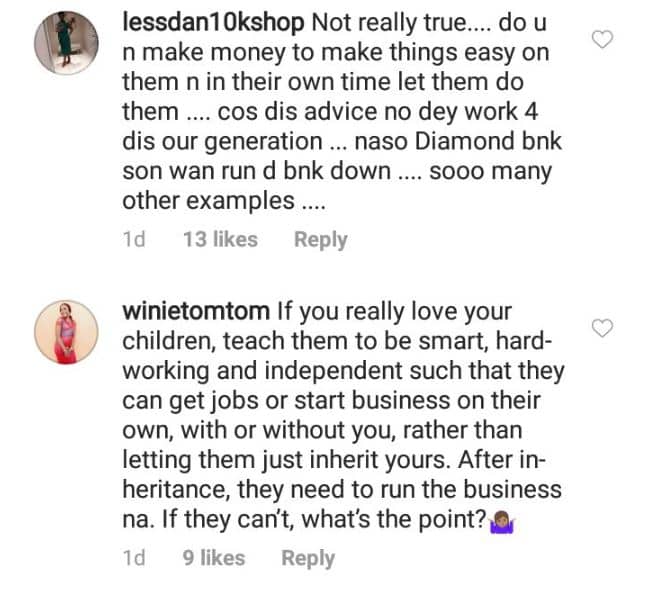Click the 1d timestamp under winietomtom's comment
This screenshot has height=605, width=645.
134,559
